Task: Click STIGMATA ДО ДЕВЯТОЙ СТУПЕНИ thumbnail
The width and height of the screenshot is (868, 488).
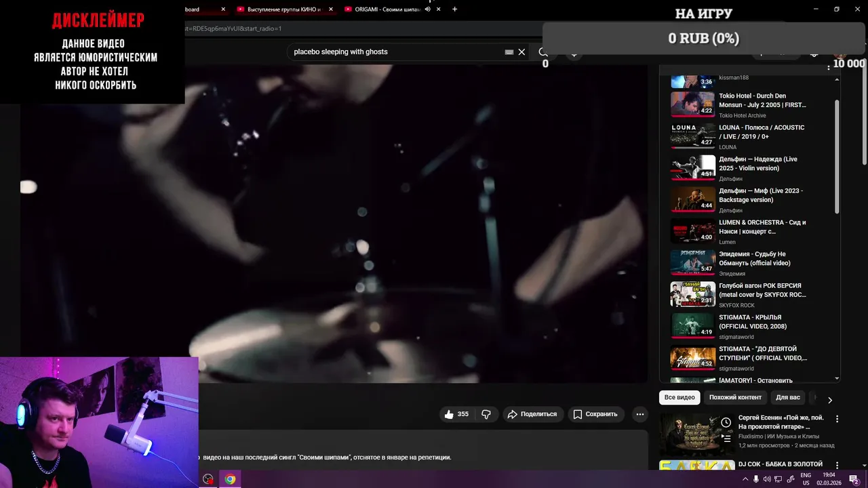Action: click(692, 357)
